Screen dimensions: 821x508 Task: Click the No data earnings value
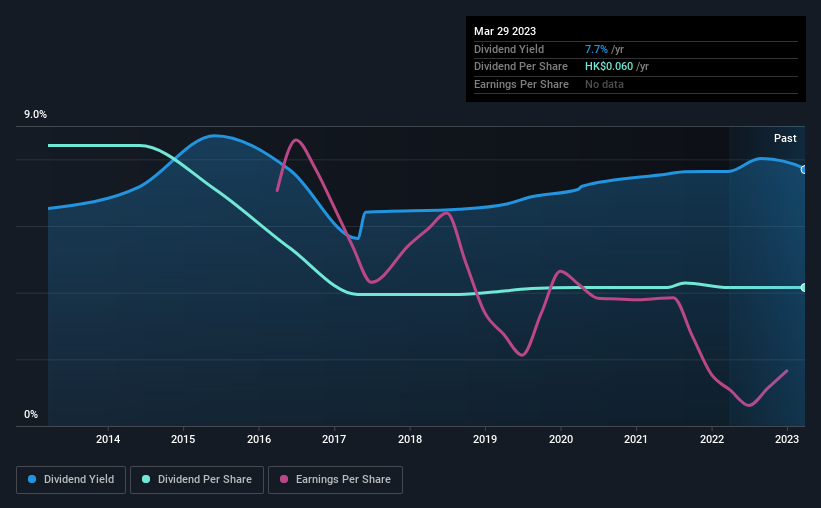tap(604, 84)
